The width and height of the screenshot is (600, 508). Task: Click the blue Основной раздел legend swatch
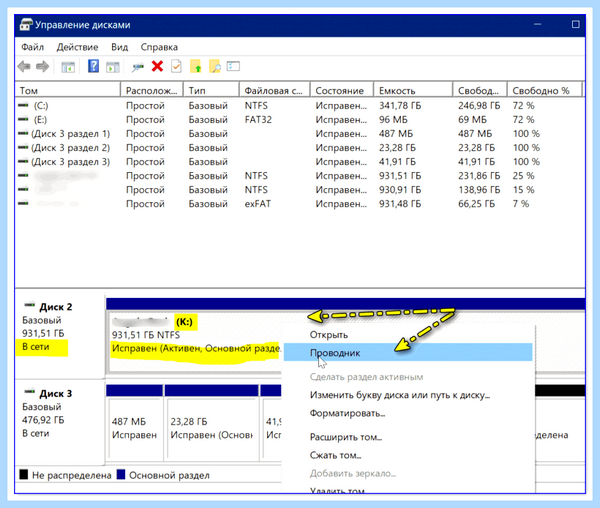121,474
